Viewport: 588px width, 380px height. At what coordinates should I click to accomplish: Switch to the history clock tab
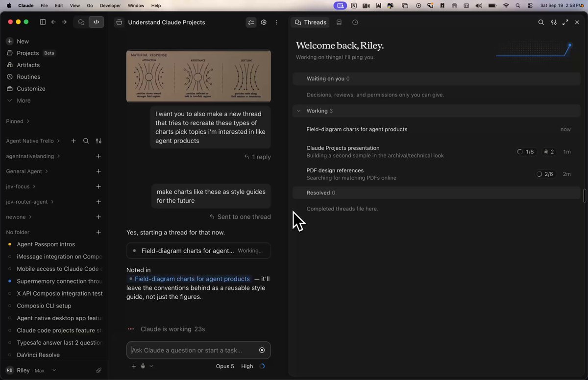click(x=355, y=23)
